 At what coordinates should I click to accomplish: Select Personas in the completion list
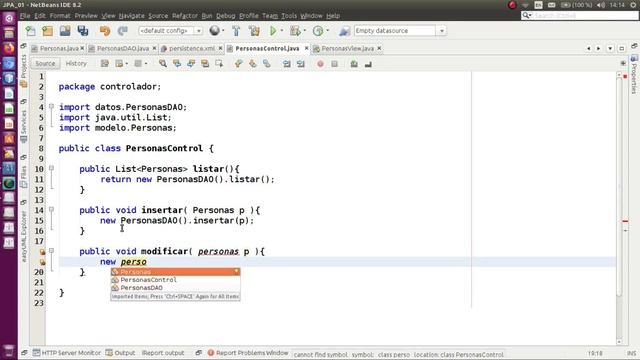pyautogui.click(x=175, y=272)
